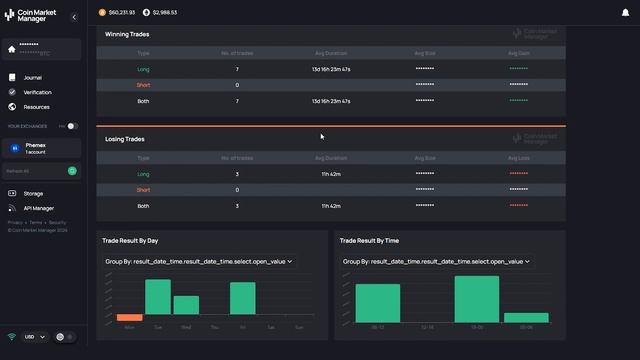Open the Trade Result By Day group-by dropdown
Screen dimensions: 640x360
click(199, 262)
